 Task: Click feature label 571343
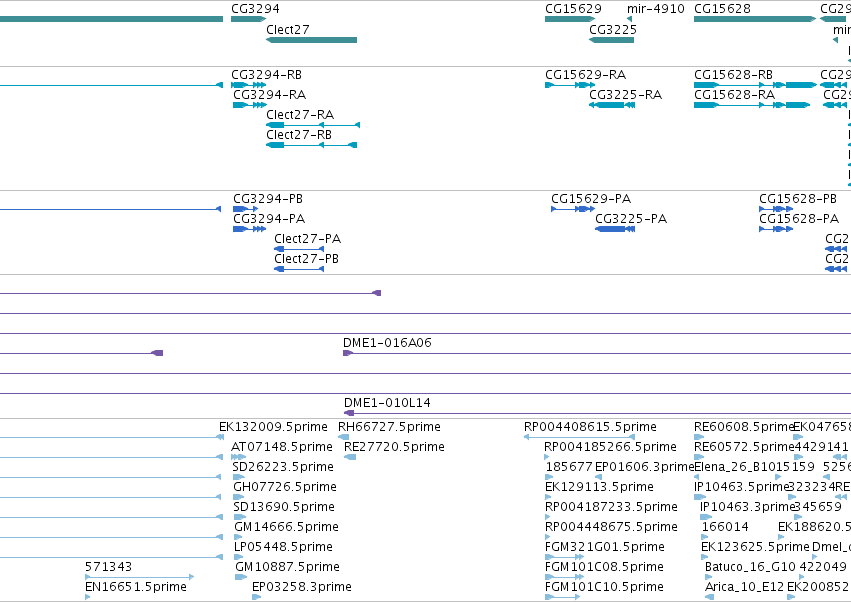[x=109, y=567]
